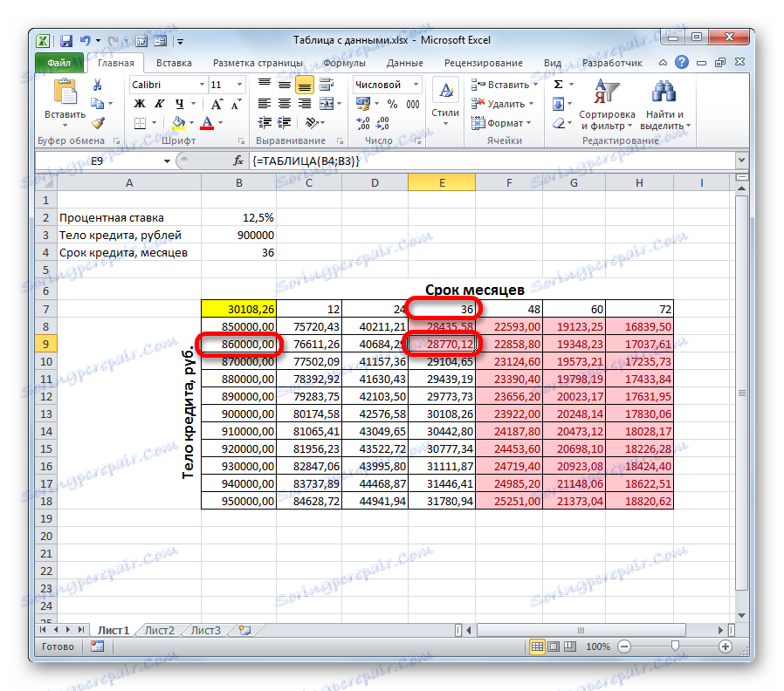784x691 pixels.
Task: Toggle underline Ч formatting
Action: tap(180, 104)
